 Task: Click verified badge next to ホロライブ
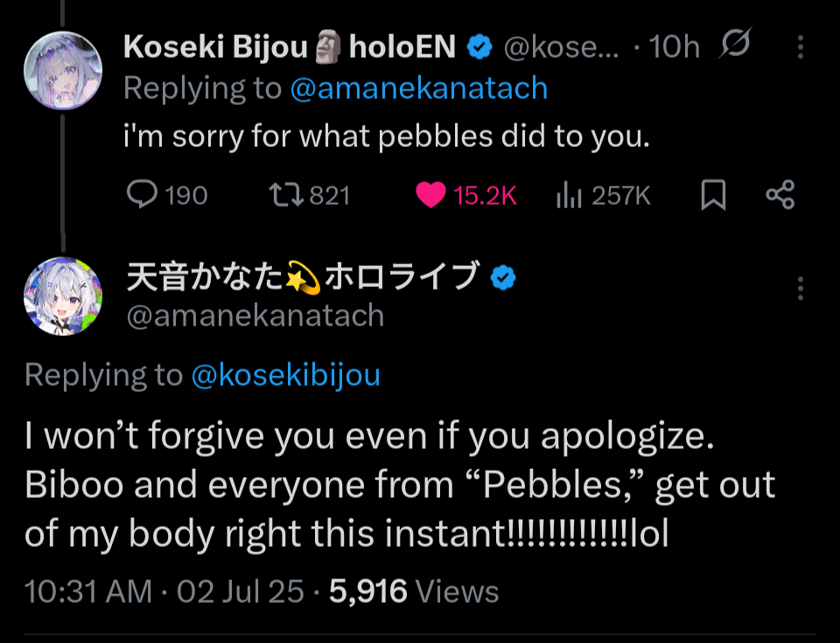pyautogui.click(x=502, y=278)
